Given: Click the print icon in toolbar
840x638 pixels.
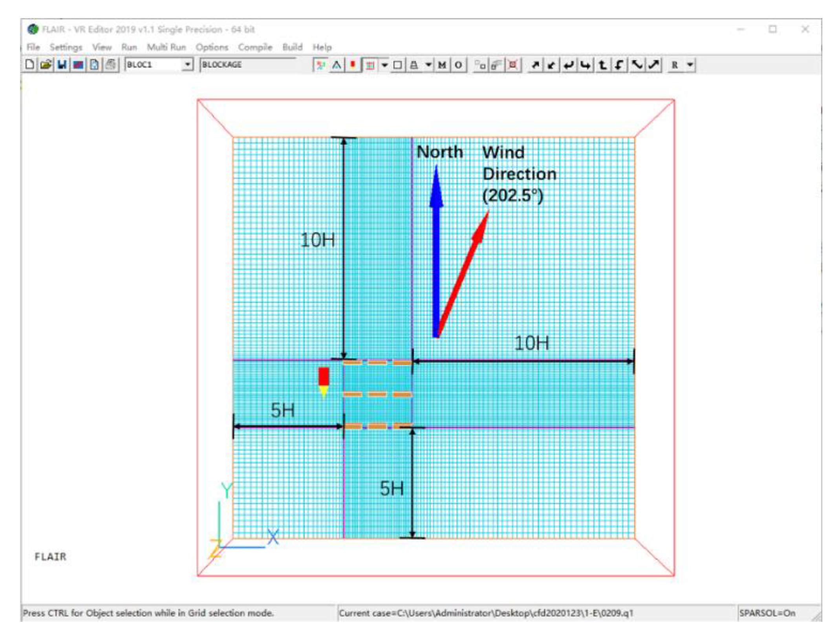Looking at the screenshot, I should coord(110,65).
